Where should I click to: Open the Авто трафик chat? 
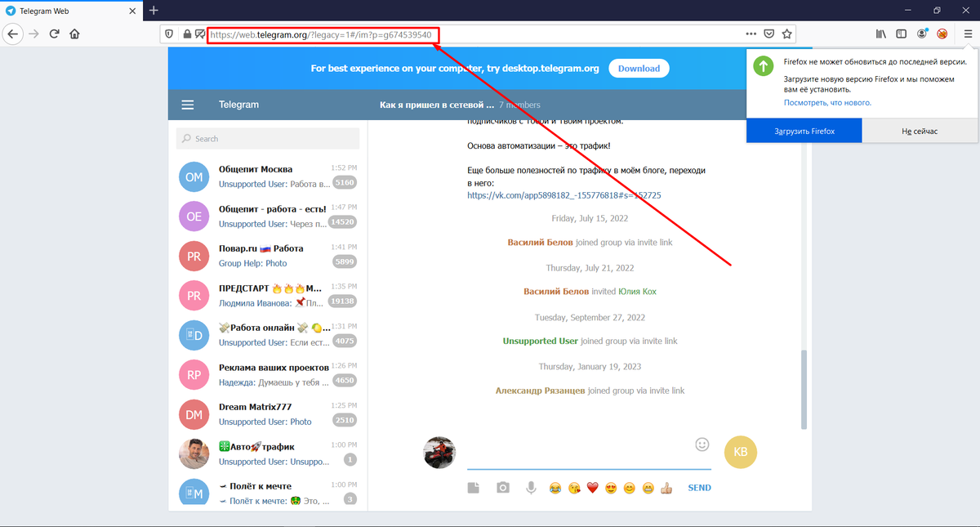click(268, 453)
